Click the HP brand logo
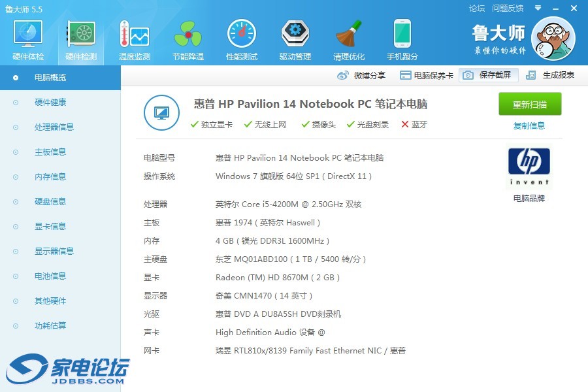Viewport: 588px width, 392px height. pos(529,167)
